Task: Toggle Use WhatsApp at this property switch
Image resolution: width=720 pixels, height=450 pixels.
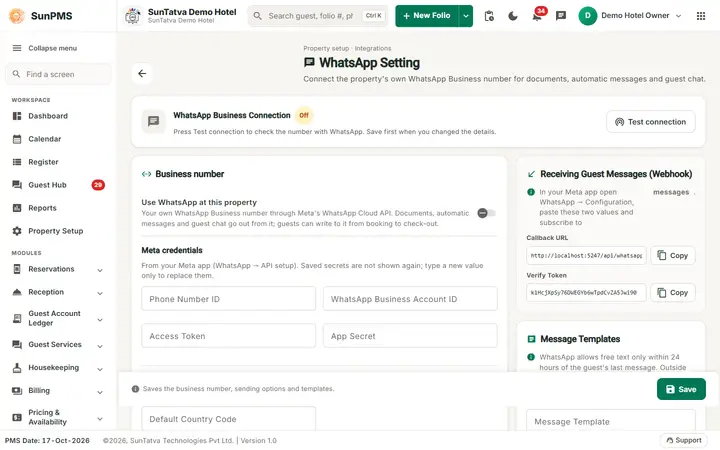Action: 486,213
